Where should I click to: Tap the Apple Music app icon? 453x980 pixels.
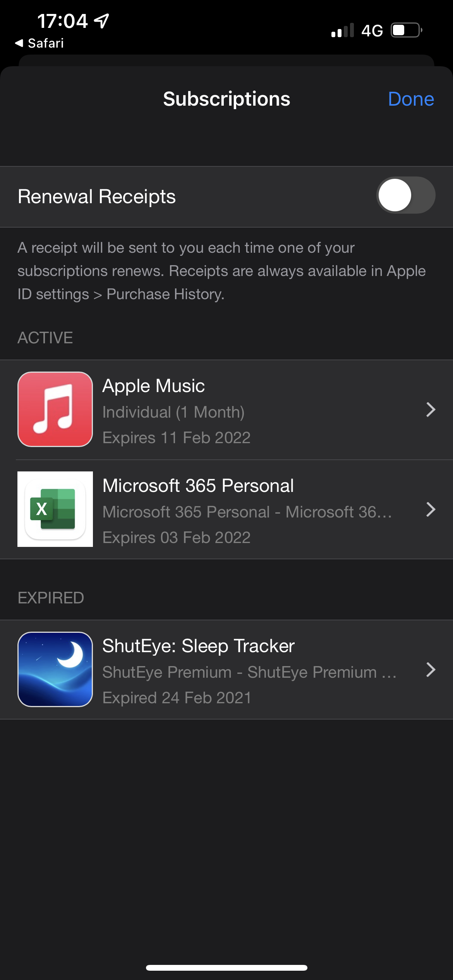tap(55, 409)
